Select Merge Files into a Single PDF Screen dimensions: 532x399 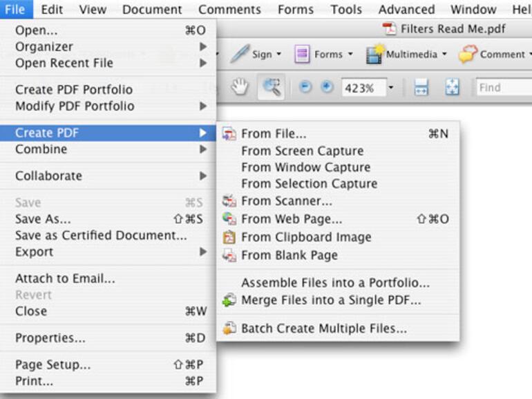coord(330,300)
